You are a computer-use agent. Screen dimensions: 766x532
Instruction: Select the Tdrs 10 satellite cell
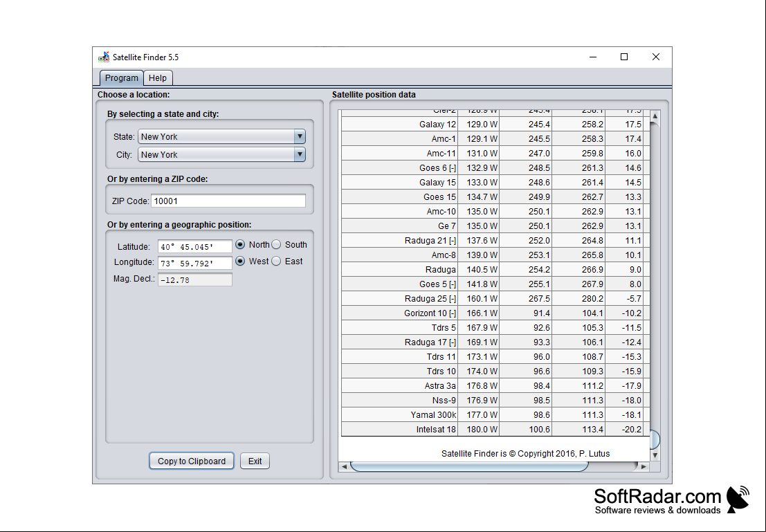click(x=400, y=372)
